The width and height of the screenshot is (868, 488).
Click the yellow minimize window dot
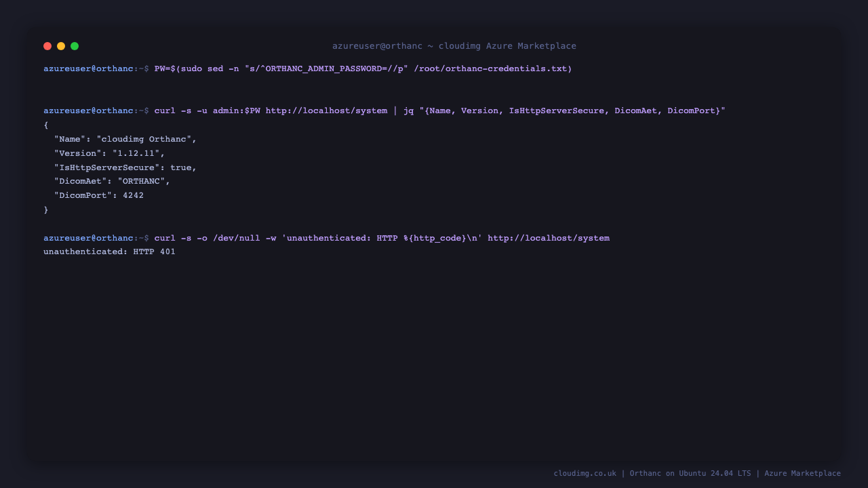tap(61, 46)
